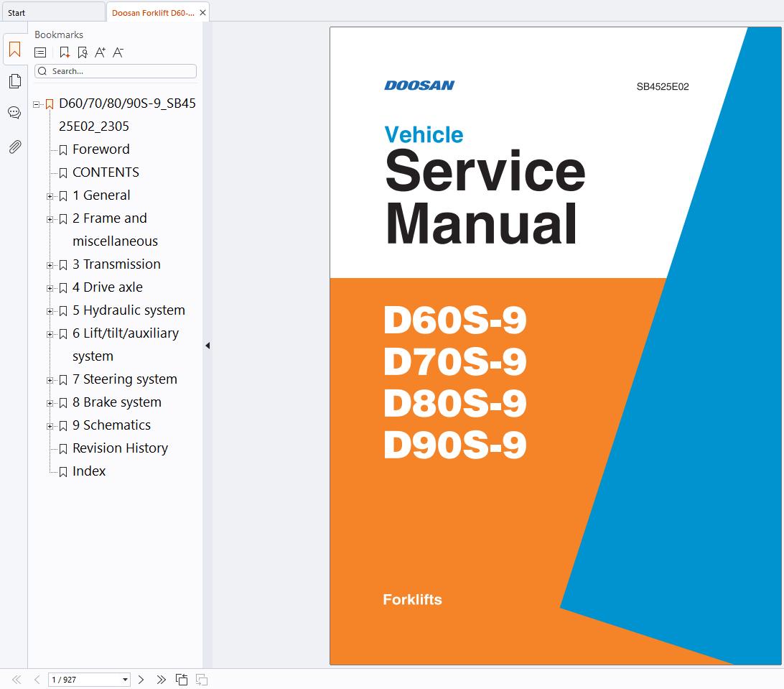Screen dimensions: 784x689
Task: Close the Doosan Forklift document tab
Action: tap(202, 12)
